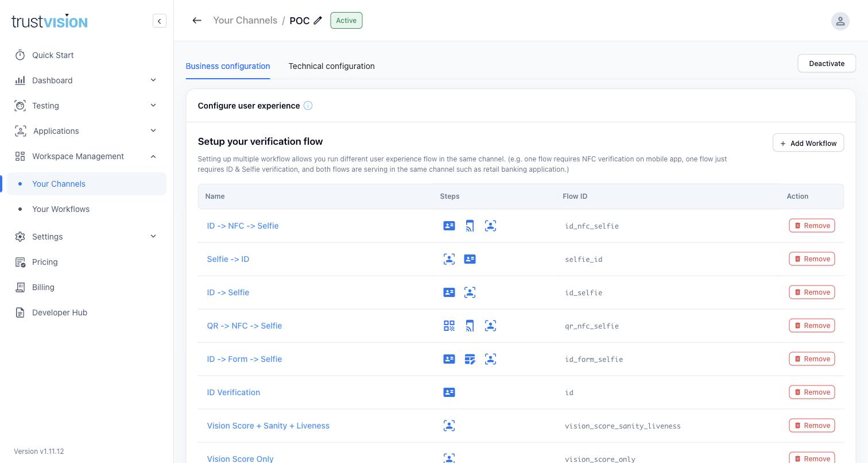Expand the Testing menu chevron
This screenshot has width=868, height=463.
(x=153, y=106)
